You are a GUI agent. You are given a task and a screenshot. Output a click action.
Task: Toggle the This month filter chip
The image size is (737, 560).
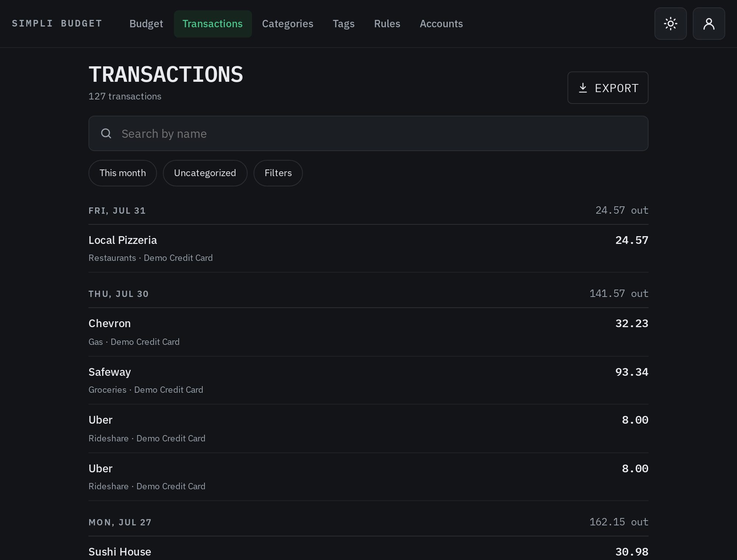click(122, 173)
